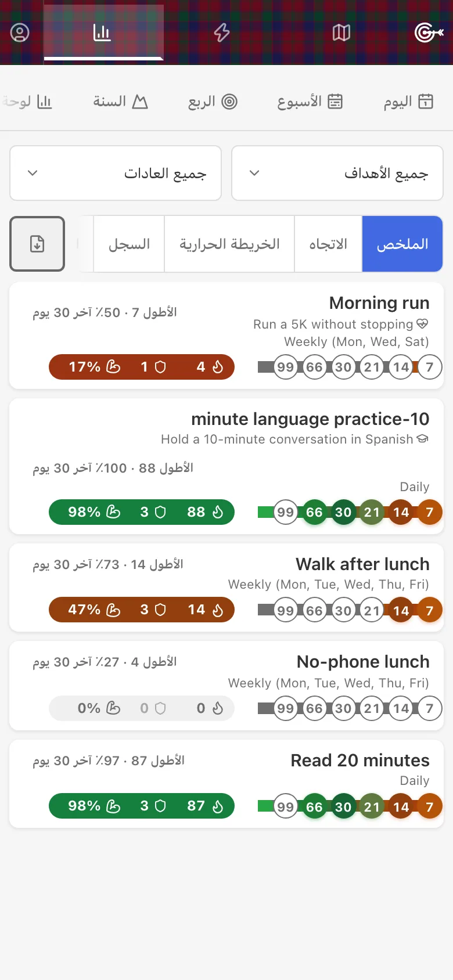Click the target-arrow app logo icon
The width and height of the screenshot is (453, 980).
[x=429, y=33]
